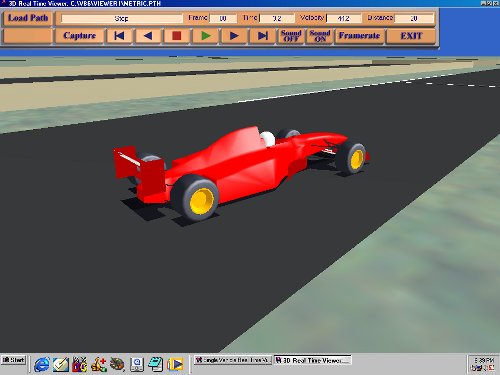The width and height of the screenshot is (500, 375).
Task: Click the Framerate button
Action: coord(359,36)
